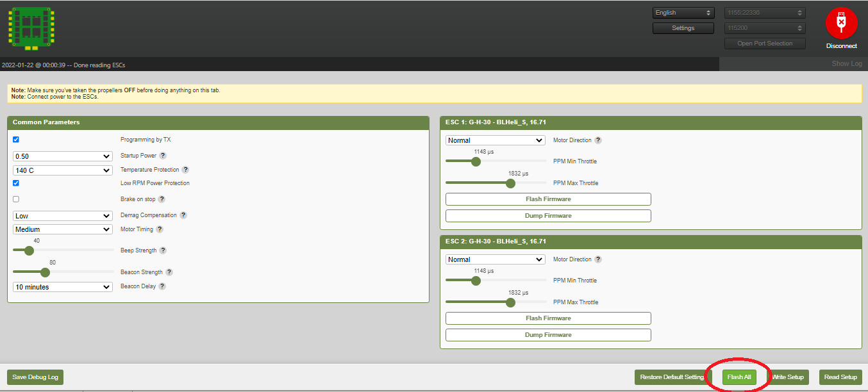Click help icon beside Temperature Protection

point(185,170)
